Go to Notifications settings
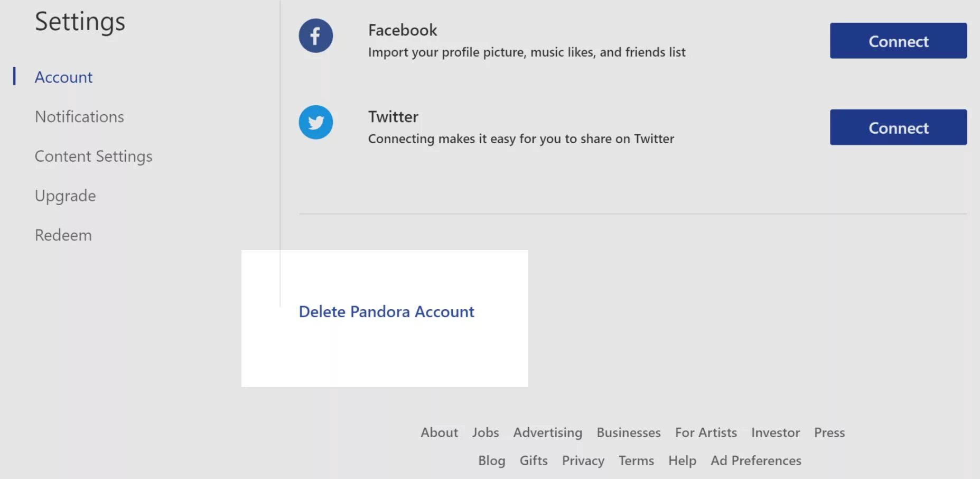This screenshot has height=479, width=980. coord(79,117)
